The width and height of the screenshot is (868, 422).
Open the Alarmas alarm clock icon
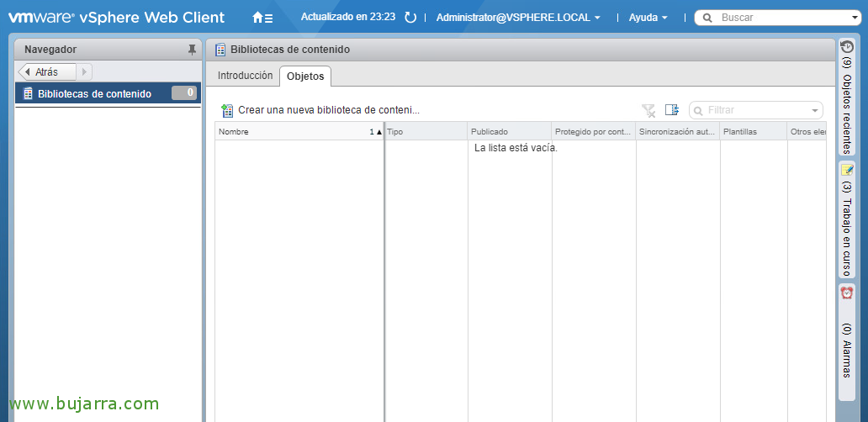pyautogui.click(x=847, y=293)
